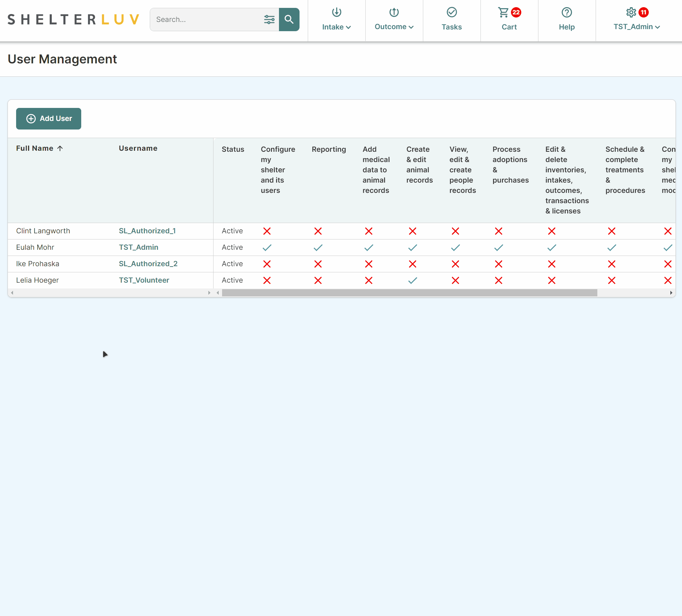Click the Reporting column header
This screenshot has width=682, height=616.
(329, 149)
